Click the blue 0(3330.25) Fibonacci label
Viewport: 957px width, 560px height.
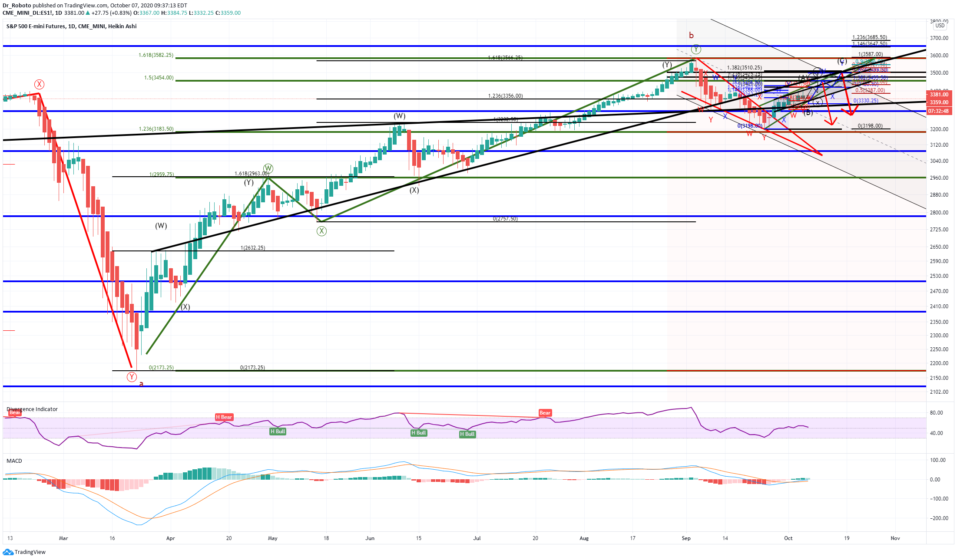(x=866, y=101)
